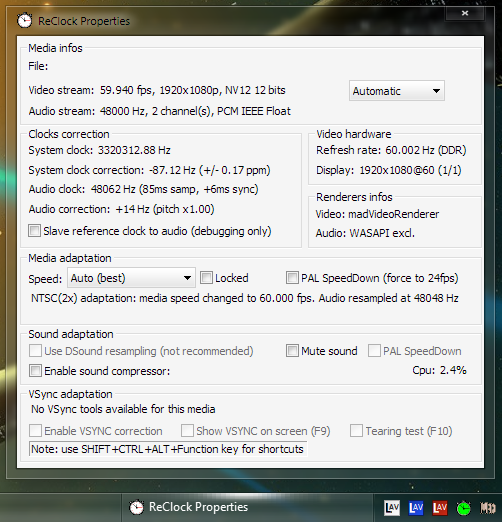
Task: Tick Enable VSYNC correction
Action: click(x=35, y=431)
